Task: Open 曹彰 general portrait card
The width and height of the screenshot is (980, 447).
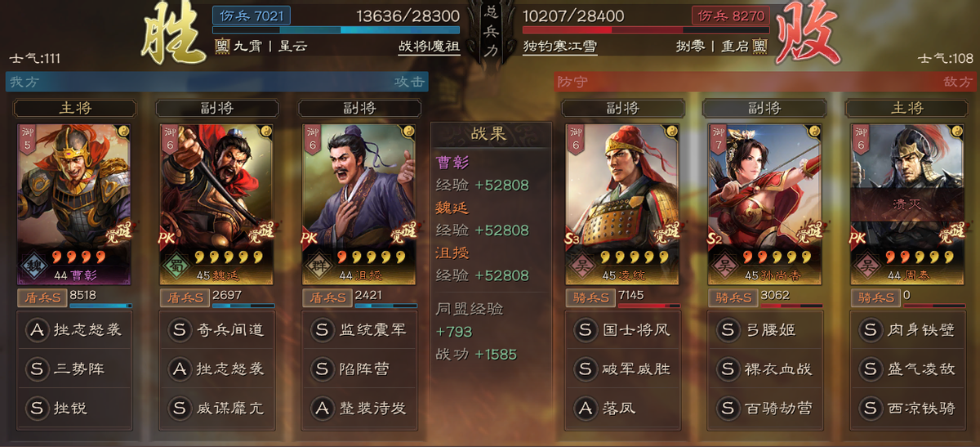Action: 74,204
